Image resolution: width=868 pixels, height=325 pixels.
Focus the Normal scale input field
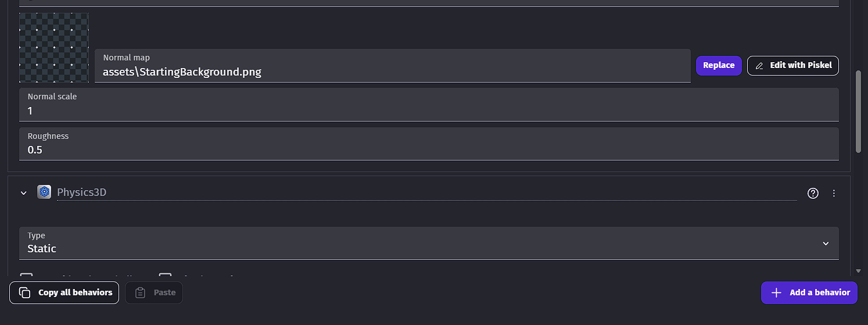coord(429,110)
